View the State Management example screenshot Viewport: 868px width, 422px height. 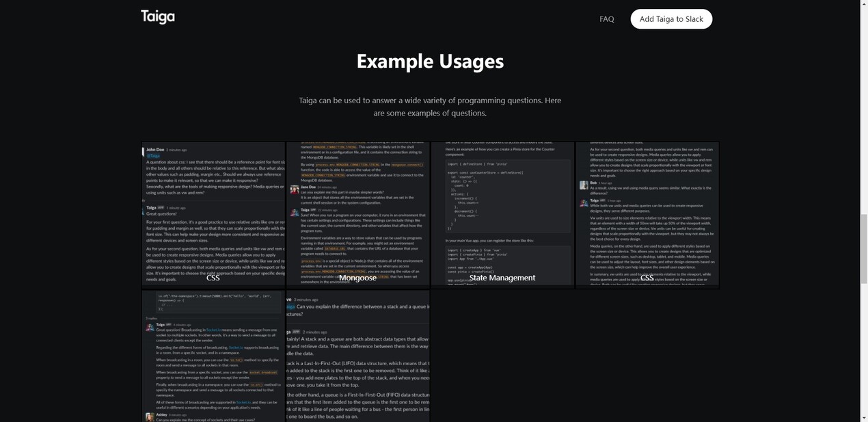(x=502, y=214)
